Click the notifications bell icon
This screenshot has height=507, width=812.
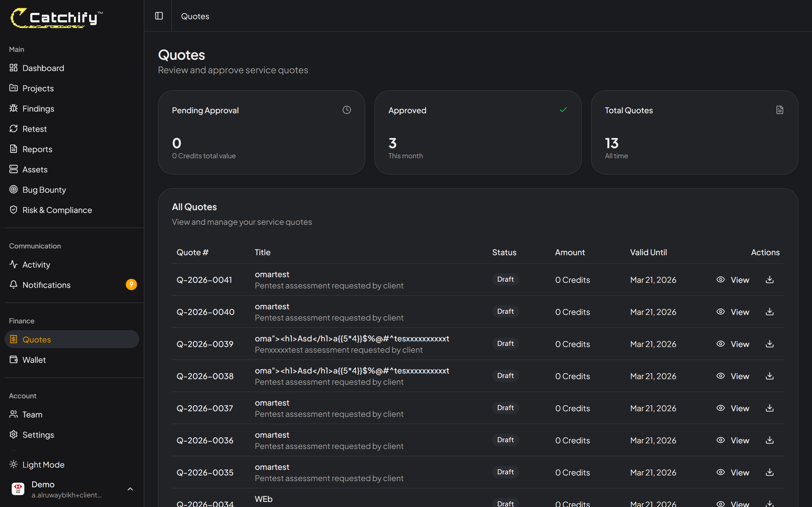14,285
